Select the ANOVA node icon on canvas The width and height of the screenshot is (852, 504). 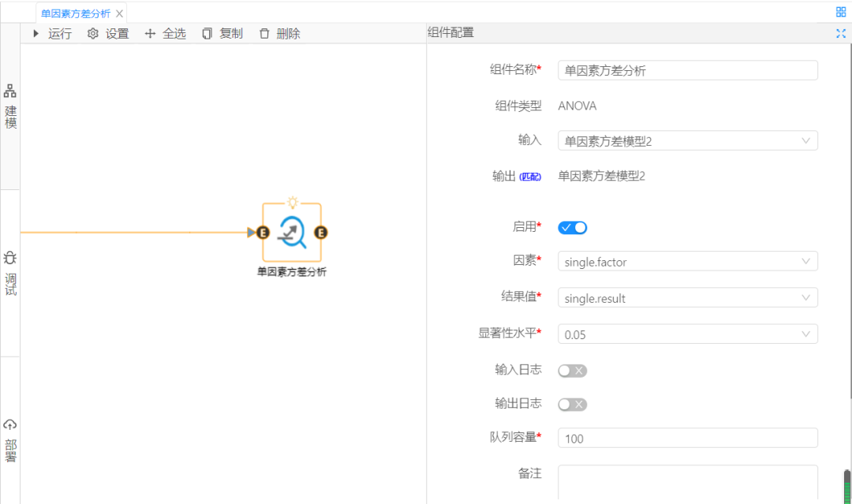292,233
